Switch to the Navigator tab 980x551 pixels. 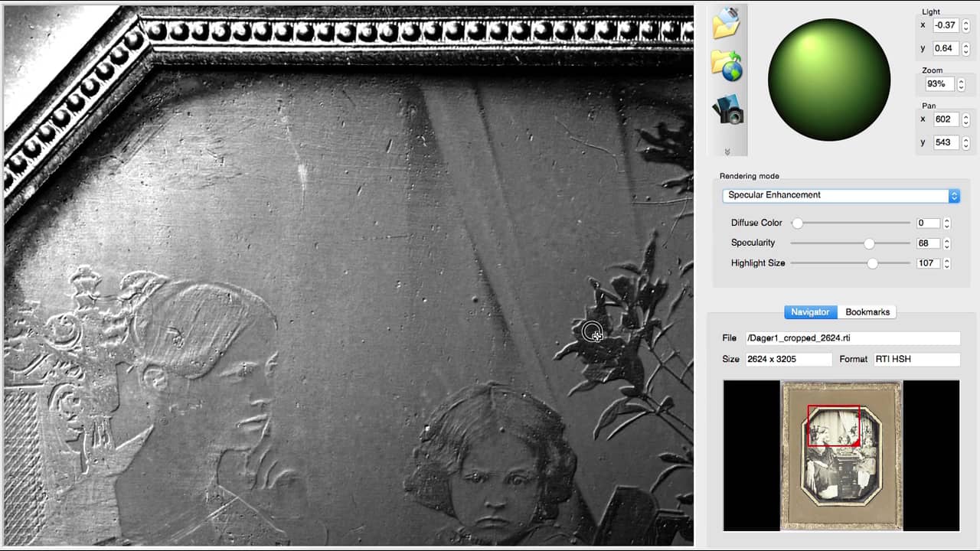coord(810,312)
